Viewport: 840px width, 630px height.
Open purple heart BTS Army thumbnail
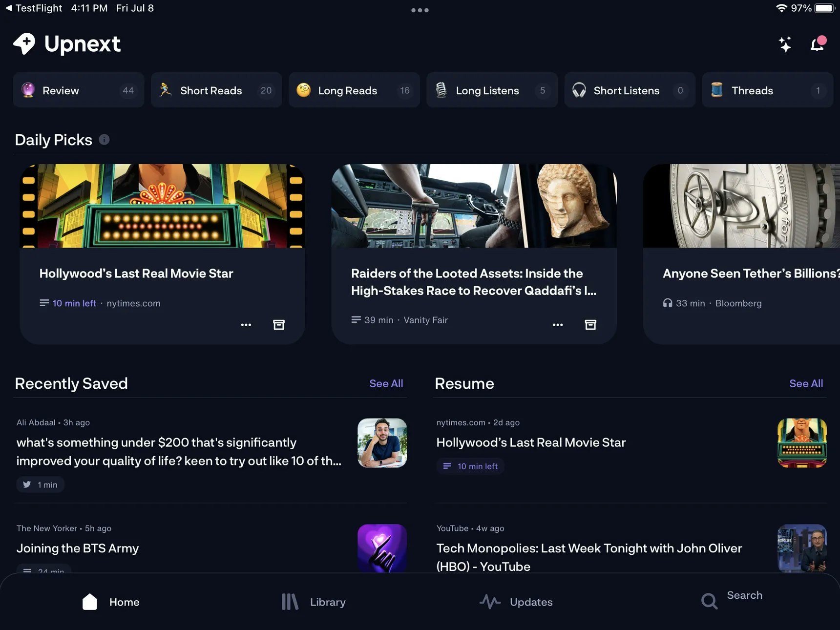pos(382,548)
